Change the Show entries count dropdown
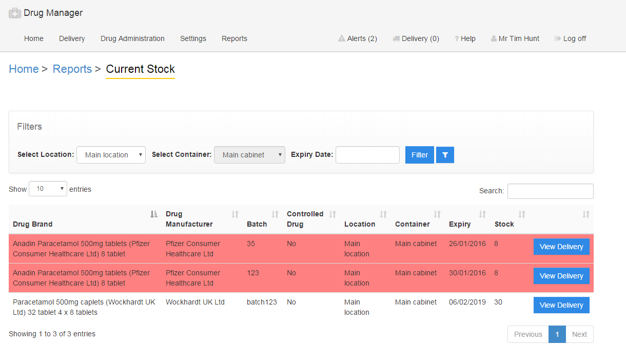The image size is (626, 364). 48,189
